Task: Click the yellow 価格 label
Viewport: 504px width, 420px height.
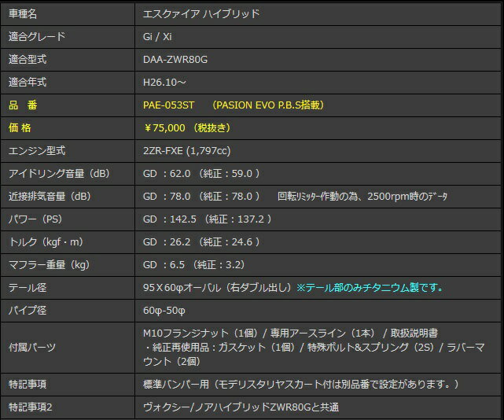Action: 23,127
